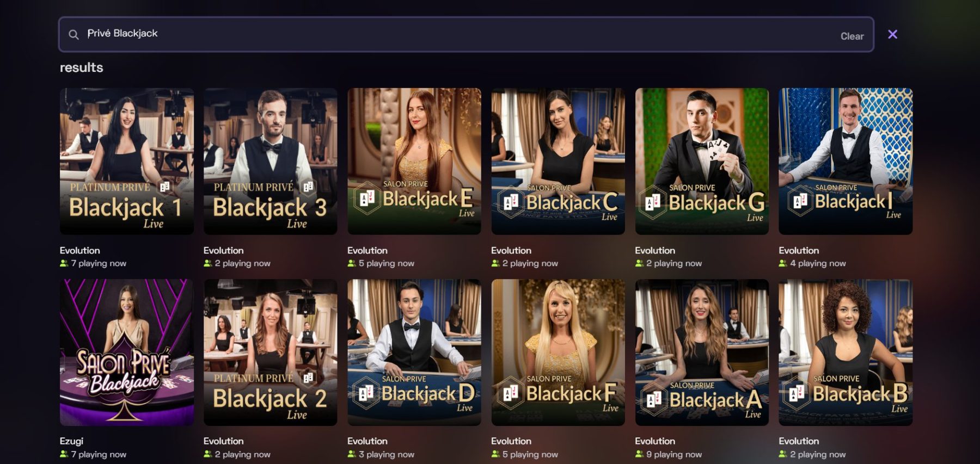Launch Salon Privé Blackjack E
Screen dimensions: 980x464
(x=414, y=162)
